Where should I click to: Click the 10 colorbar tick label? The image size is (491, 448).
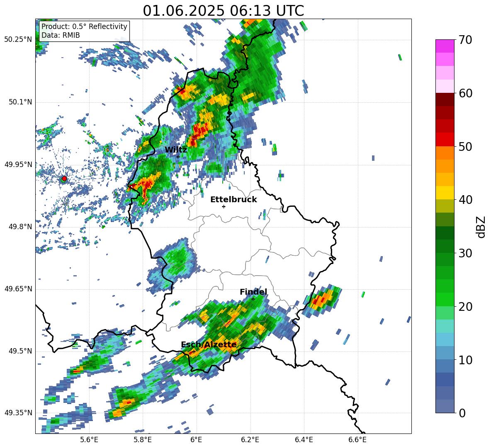click(465, 360)
